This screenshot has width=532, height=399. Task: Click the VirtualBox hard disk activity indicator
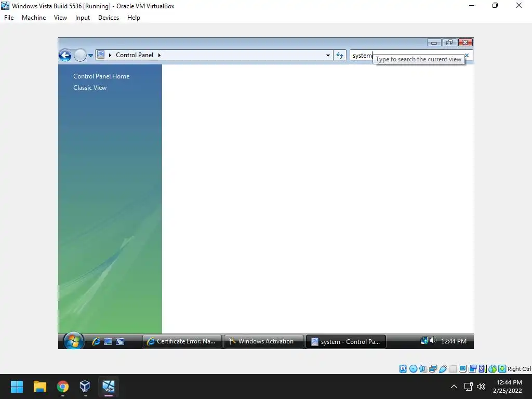(403, 368)
